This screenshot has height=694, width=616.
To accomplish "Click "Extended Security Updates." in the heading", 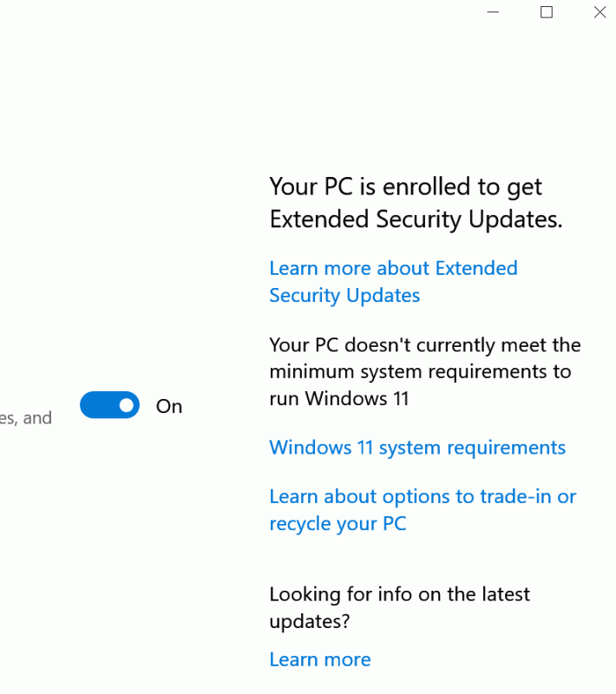I will (x=416, y=220).
